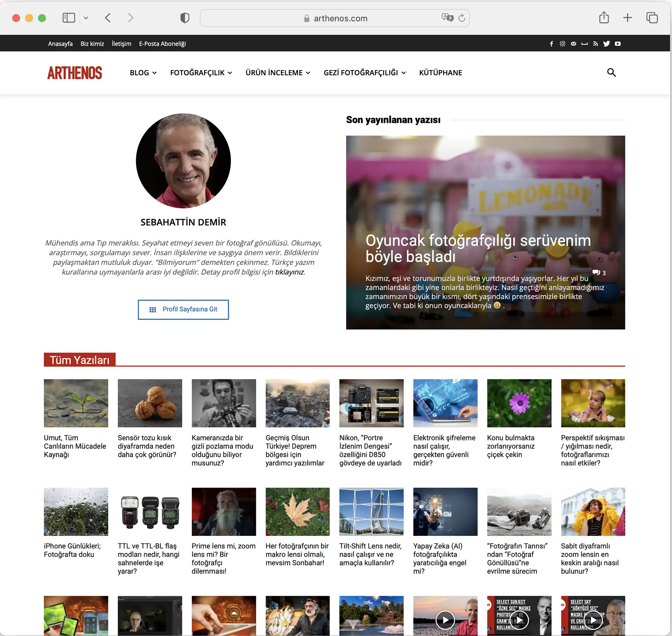Viewport: 672px width, 636px height.
Task: Open article Konu bulmakta zorlanıyorsanız çiçek çekin
Action: coord(511,446)
